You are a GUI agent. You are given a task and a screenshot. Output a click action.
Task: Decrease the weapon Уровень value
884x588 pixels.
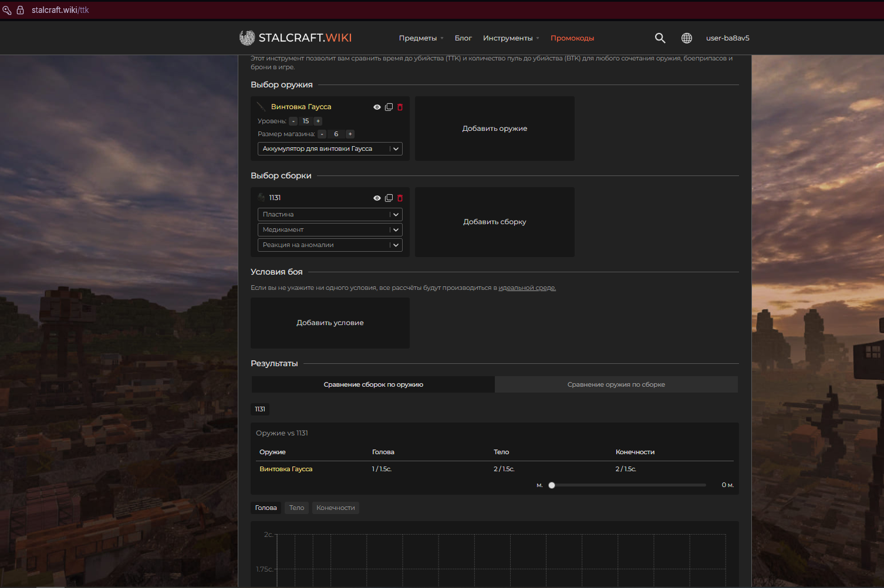293,121
